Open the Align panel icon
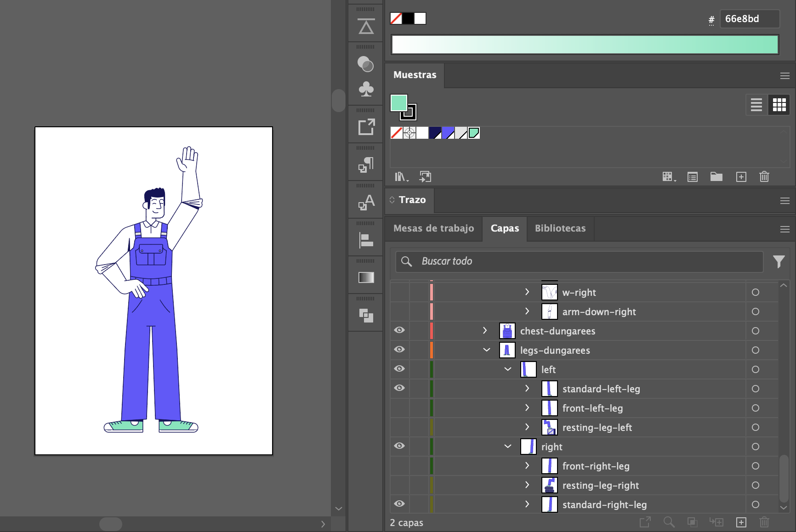Viewport: 796px width, 532px height. click(366, 240)
